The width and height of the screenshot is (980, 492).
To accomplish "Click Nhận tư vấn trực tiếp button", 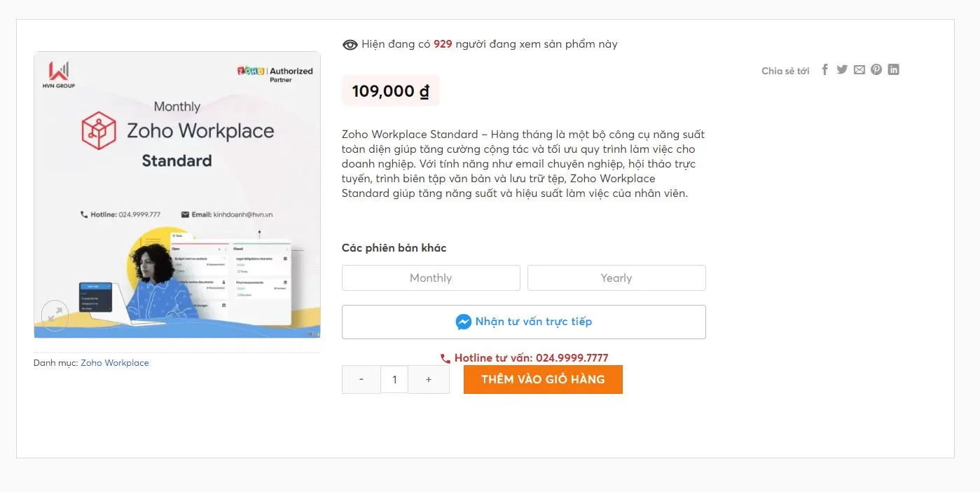I will pyautogui.click(x=524, y=322).
